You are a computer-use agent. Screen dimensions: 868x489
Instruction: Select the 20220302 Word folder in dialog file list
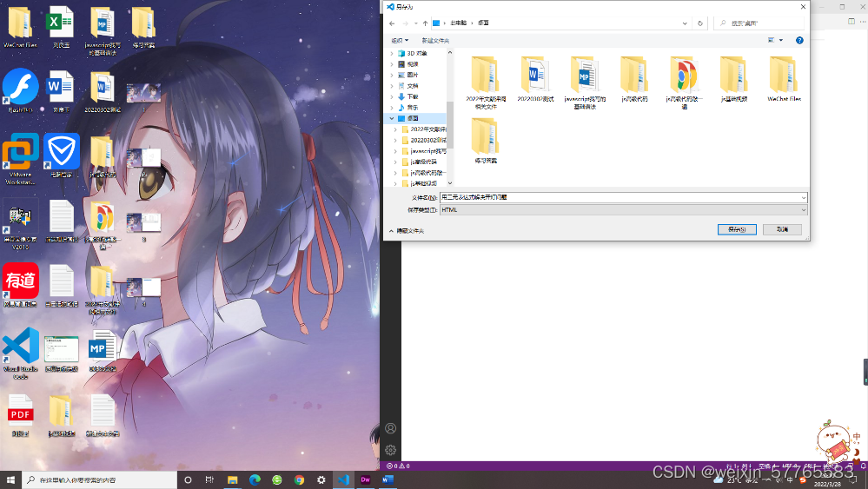coord(535,78)
